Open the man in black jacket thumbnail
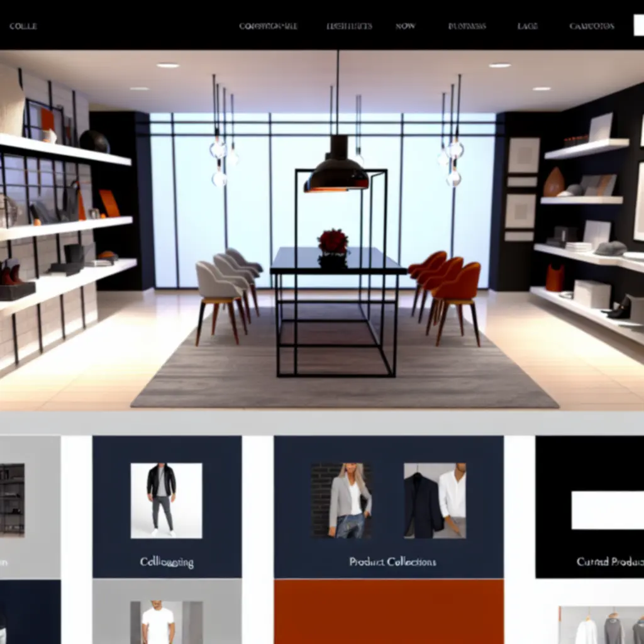The height and width of the screenshot is (644, 644). click(166, 501)
